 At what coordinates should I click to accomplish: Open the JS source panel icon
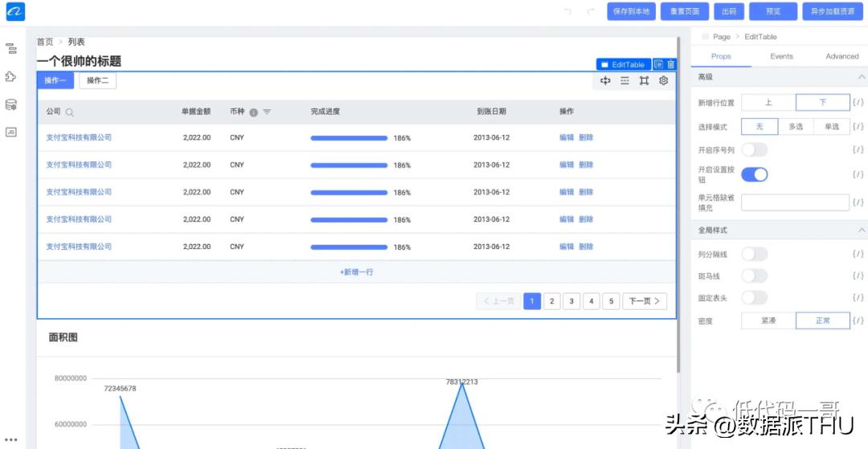[11, 132]
